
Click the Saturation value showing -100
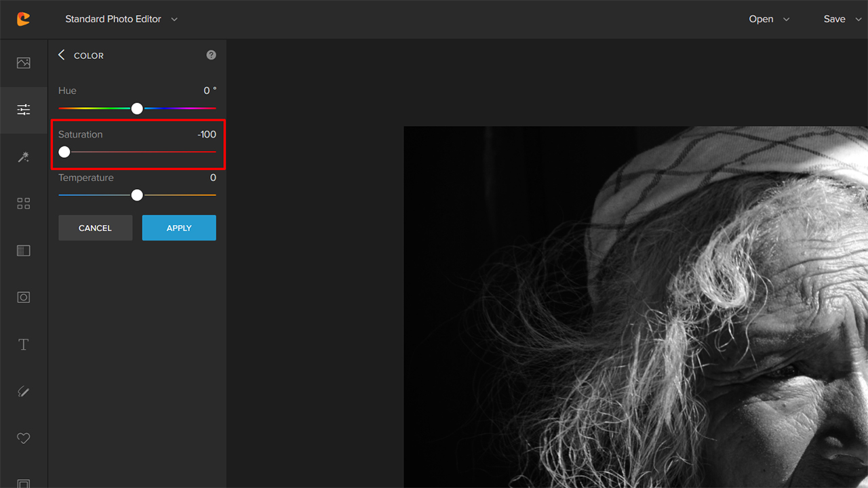(x=207, y=134)
